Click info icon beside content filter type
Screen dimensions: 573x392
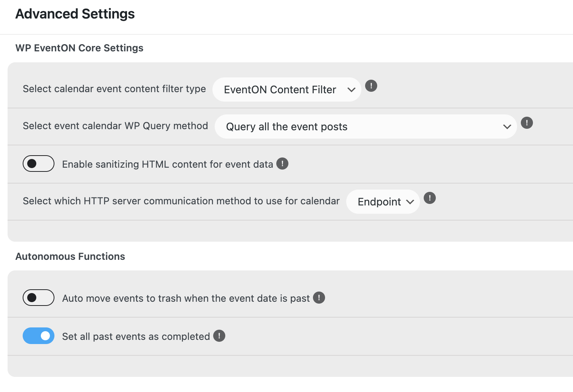click(371, 86)
